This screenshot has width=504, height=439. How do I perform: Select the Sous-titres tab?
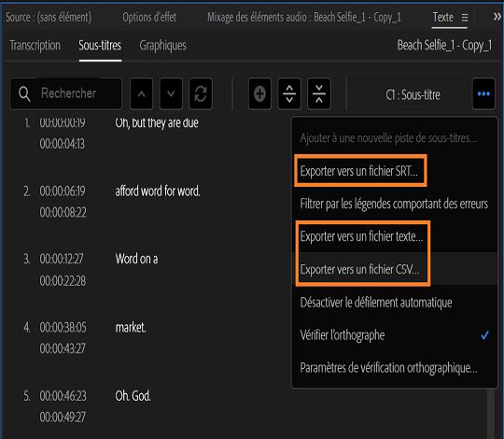[x=100, y=46]
